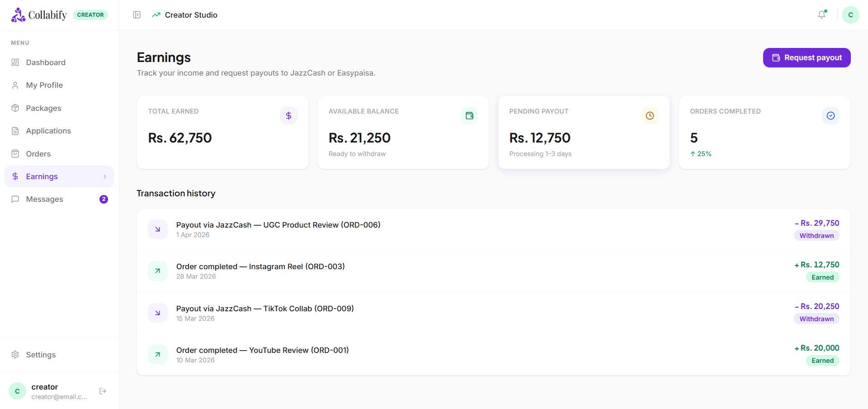Viewport: 868px width, 409px height.
Task: Open the notifications bell
Action: pyautogui.click(x=822, y=15)
